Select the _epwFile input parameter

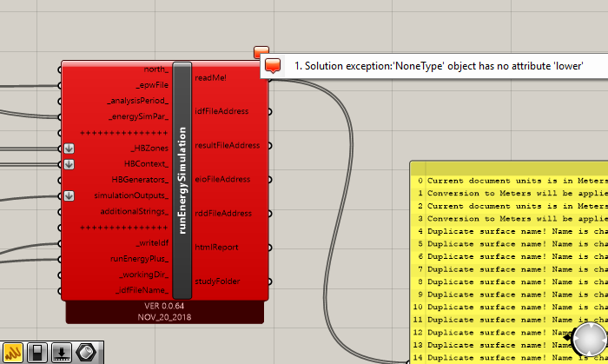click(x=152, y=85)
